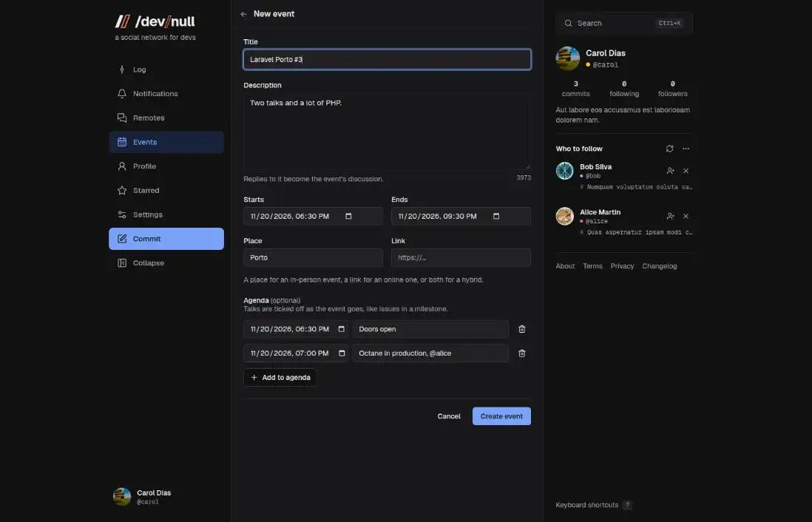Click the Place input containing Porto

tap(313, 258)
